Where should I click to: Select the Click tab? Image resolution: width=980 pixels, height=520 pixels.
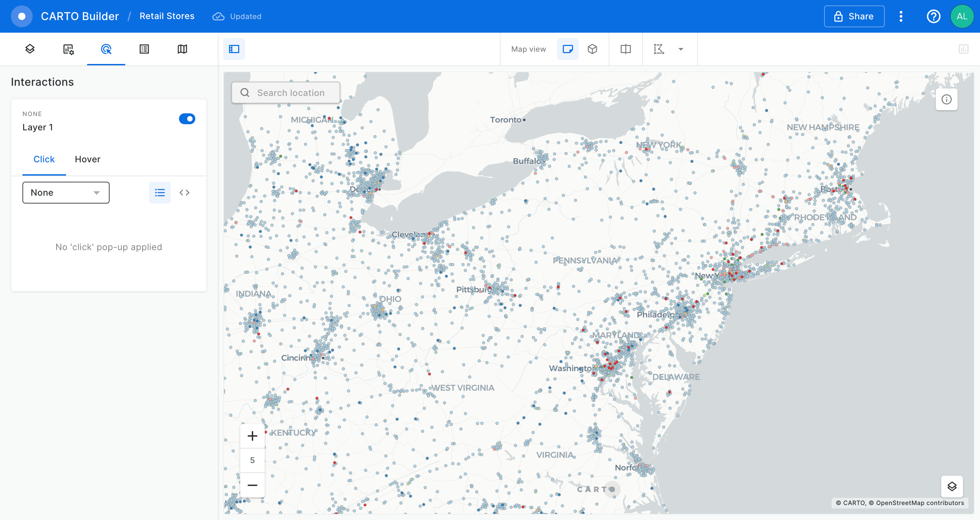44,159
